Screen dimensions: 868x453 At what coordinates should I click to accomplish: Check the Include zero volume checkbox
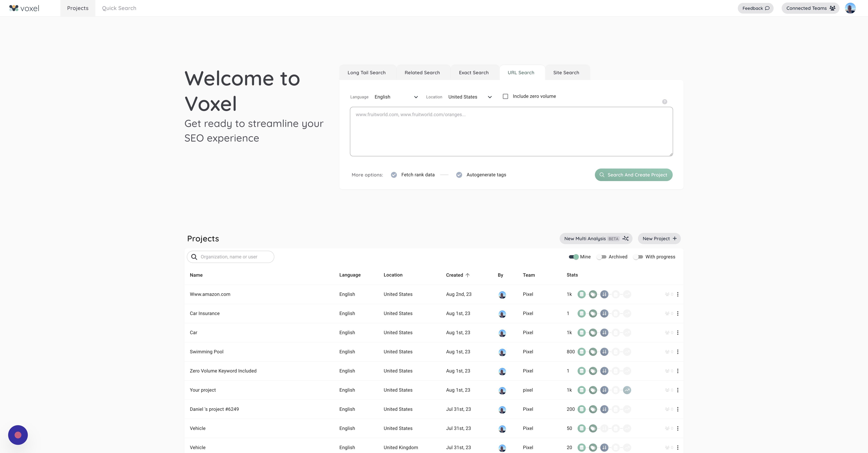pyautogui.click(x=505, y=96)
